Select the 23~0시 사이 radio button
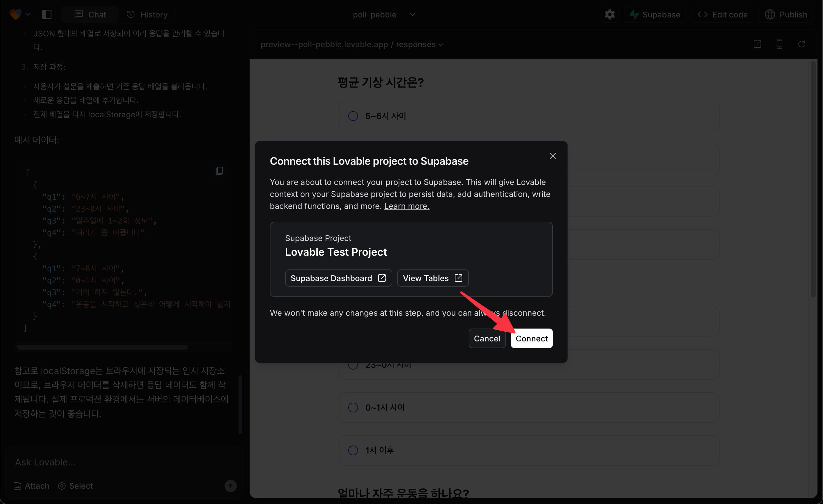Image resolution: width=823 pixels, height=504 pixels. tap(353, 364)
